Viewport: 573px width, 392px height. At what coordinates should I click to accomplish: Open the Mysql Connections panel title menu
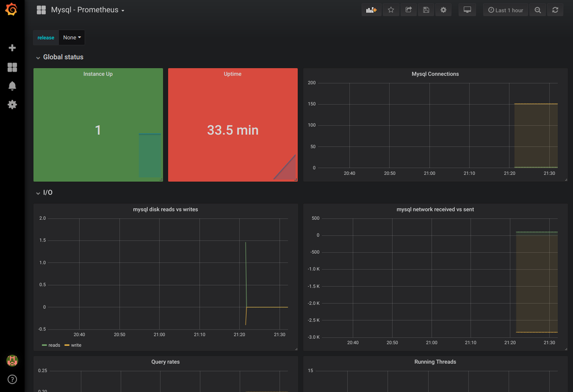click(435, 74)
